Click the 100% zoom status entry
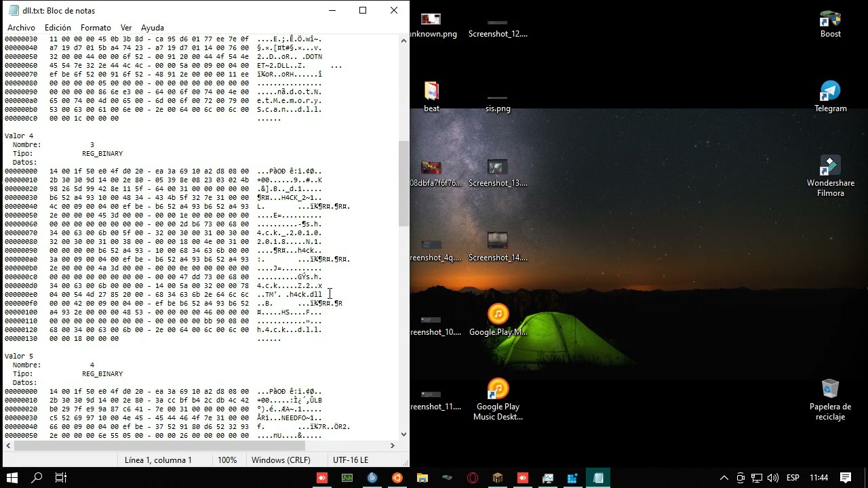The height and width of the screenshot is (488, 868). 227,460
